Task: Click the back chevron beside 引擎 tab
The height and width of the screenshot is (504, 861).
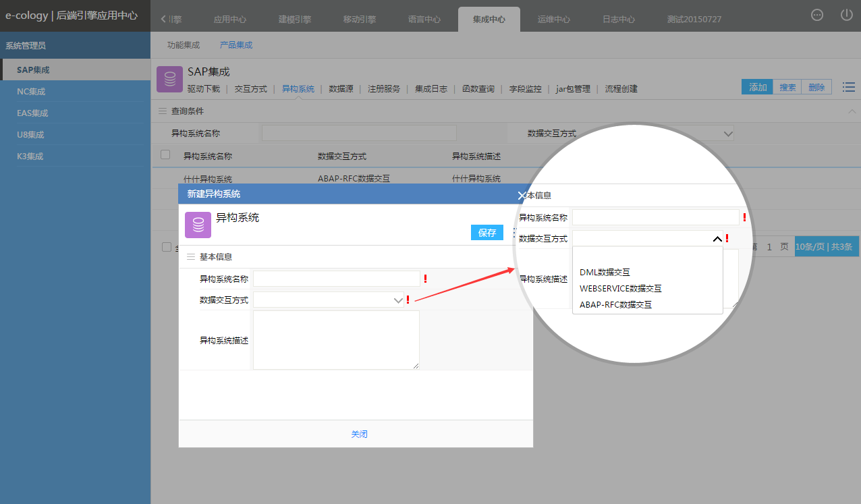Action: coord(163,20)
